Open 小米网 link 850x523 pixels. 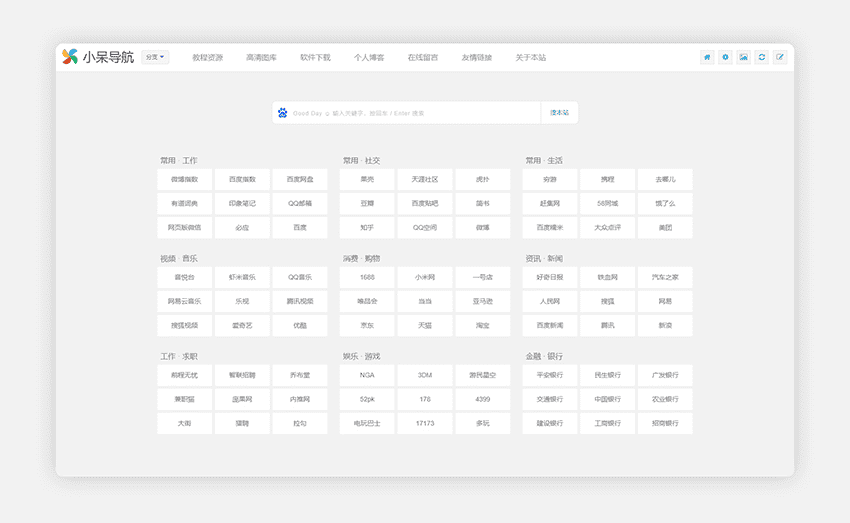point(425,277)
